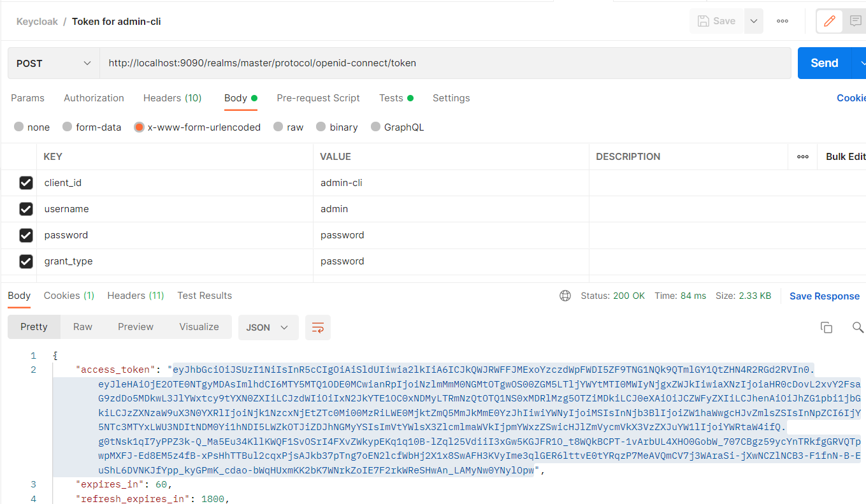
Task: Click the Size 2.33 KB text
Action: 744,296
